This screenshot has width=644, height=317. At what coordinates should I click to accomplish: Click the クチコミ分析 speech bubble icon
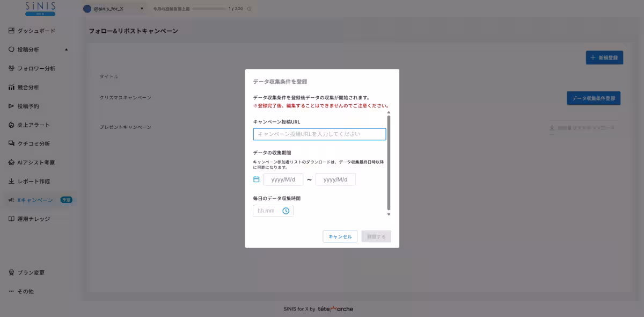click(x=11, y=143)
